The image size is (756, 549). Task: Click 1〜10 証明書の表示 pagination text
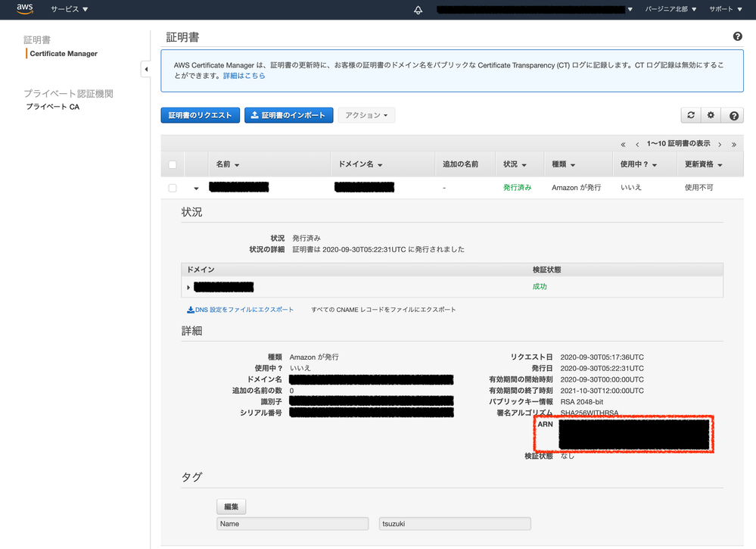coord(678,144)
